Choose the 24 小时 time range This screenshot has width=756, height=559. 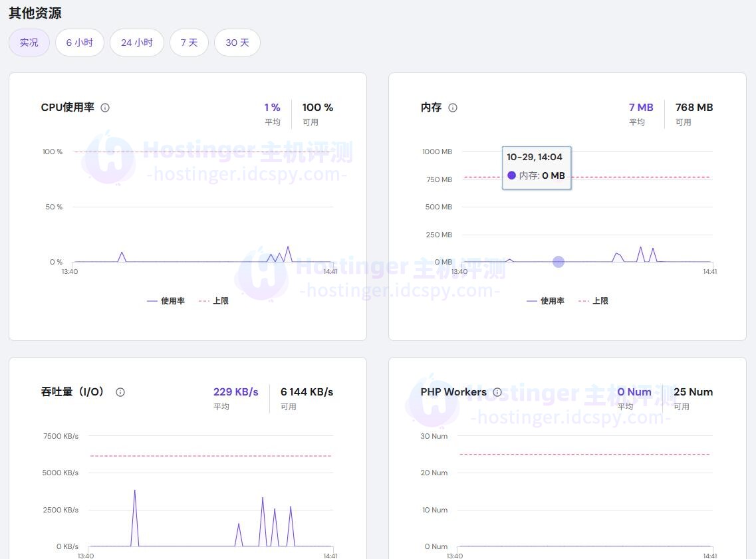137,43
